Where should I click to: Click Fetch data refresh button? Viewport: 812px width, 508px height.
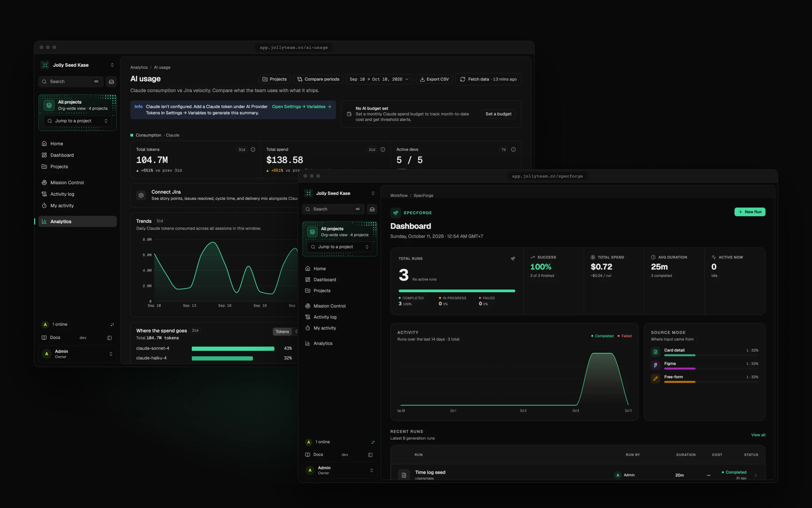coord(488,79)
